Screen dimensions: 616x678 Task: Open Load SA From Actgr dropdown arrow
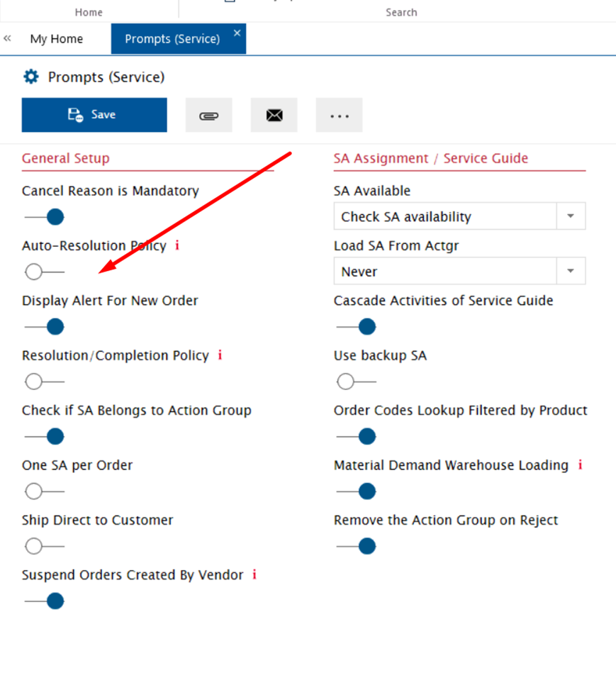[x=571, y=271]
